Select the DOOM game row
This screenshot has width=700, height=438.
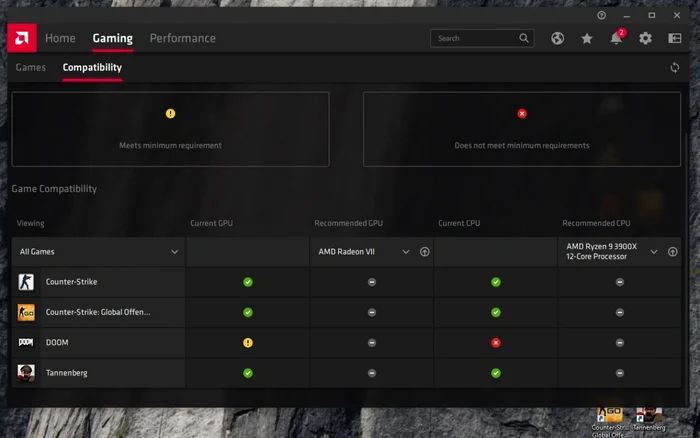(346, 343)
